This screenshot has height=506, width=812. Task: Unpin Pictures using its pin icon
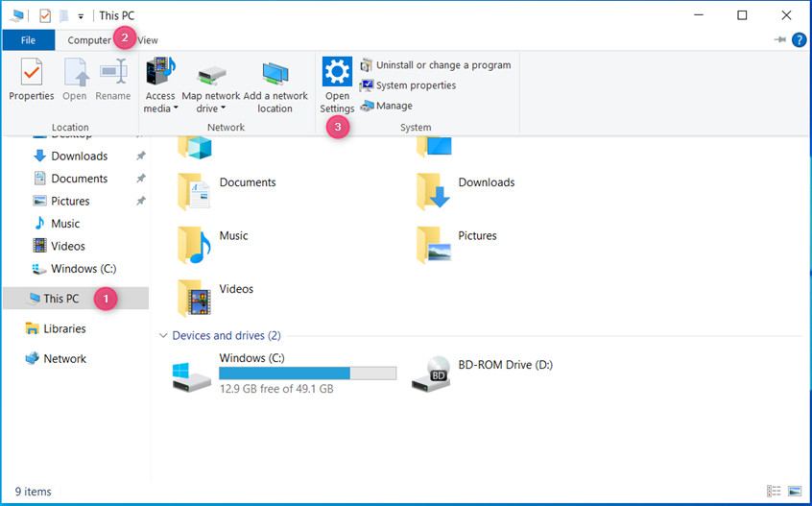tap(141, 201)
